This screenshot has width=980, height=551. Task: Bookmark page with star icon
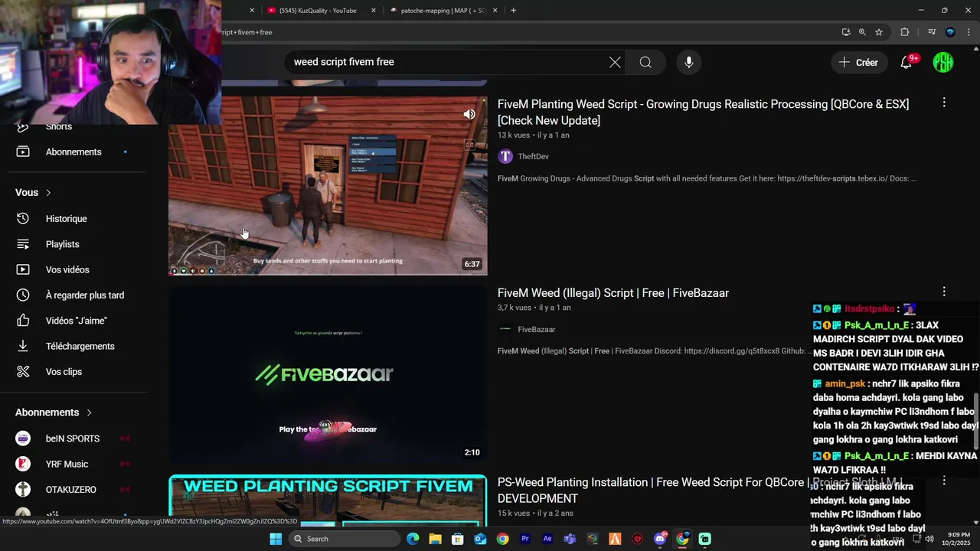point(879,32)
